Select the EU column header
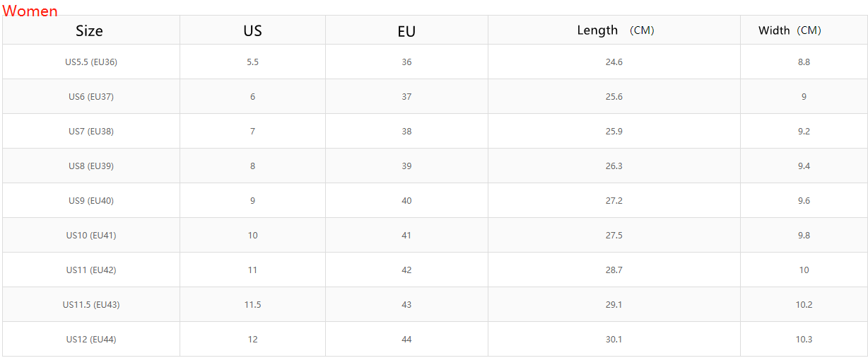Image resolution: width=868 pixels, height=358 pixels. tap(406, 31)
